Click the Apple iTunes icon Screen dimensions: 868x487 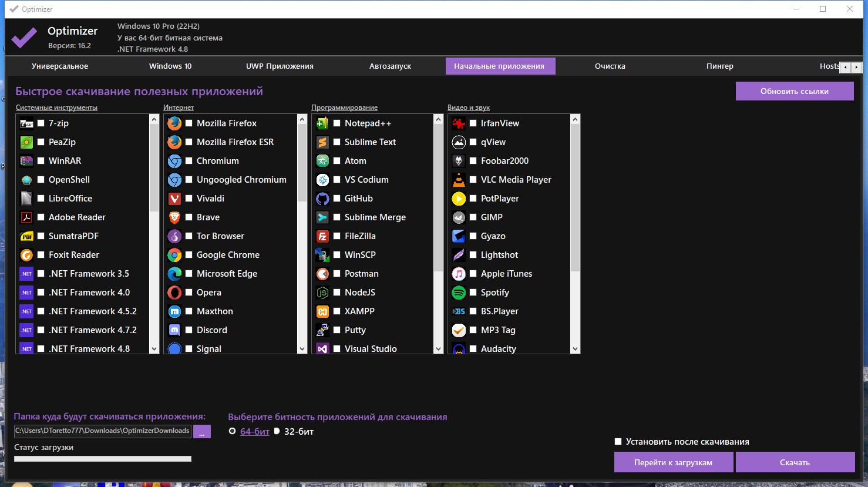[459, 274]
